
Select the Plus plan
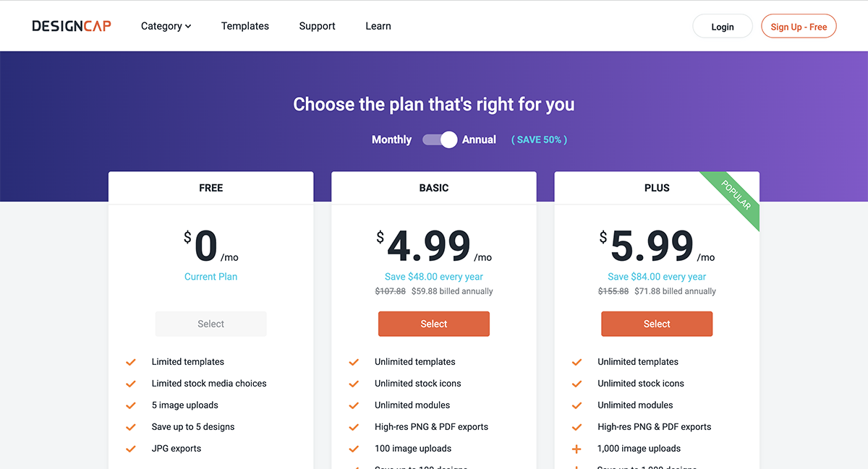click(x=657, y=324)
